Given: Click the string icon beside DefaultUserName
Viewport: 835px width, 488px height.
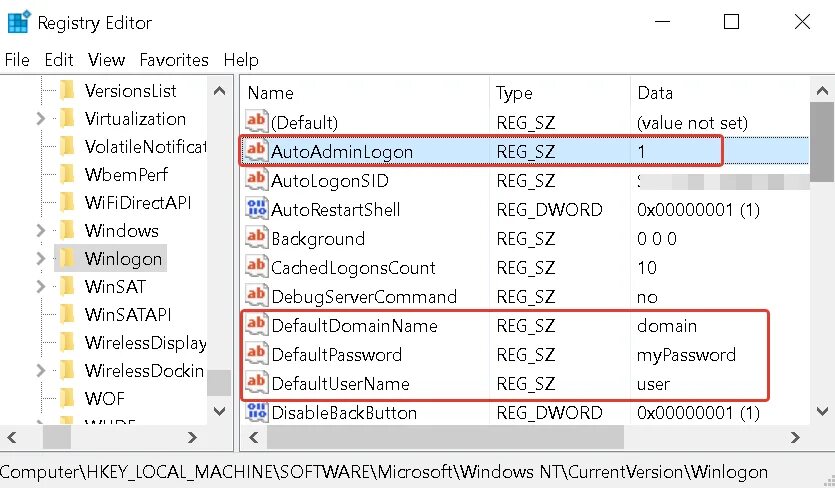Looking at the screenshot, I should (256, 383).
